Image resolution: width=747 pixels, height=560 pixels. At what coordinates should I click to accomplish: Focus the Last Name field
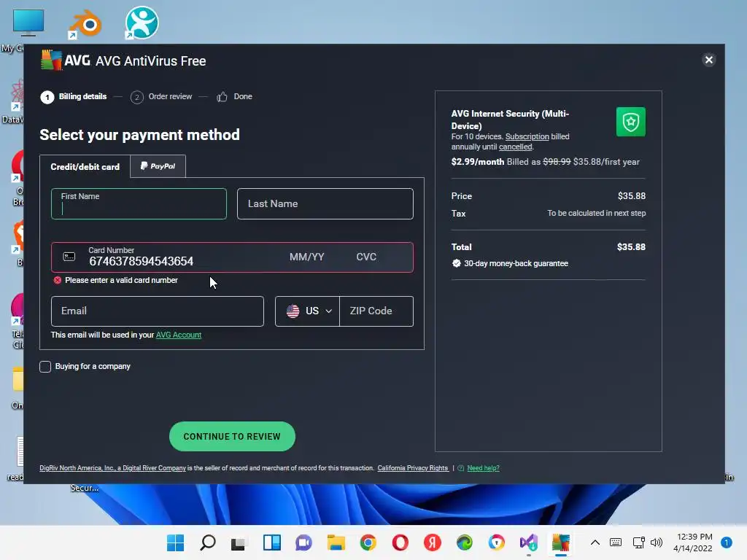click(x=325, y=204)
